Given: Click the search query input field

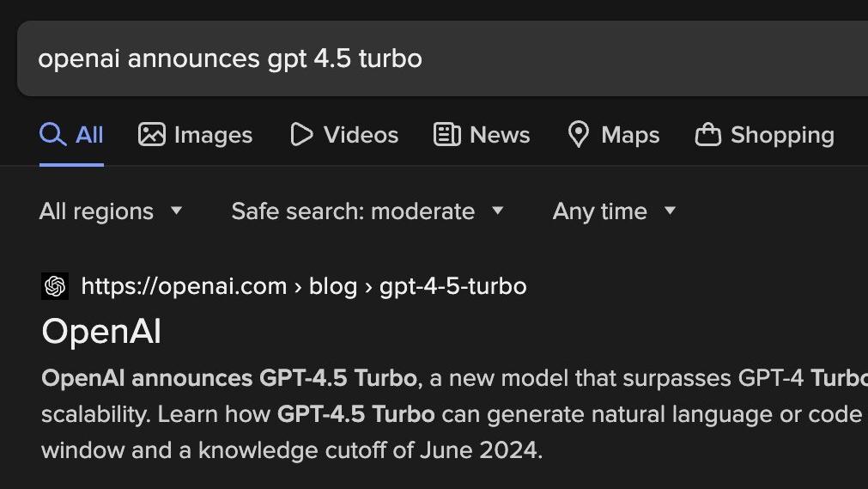Looking at the screenshot, I should (x=443, y=58).
